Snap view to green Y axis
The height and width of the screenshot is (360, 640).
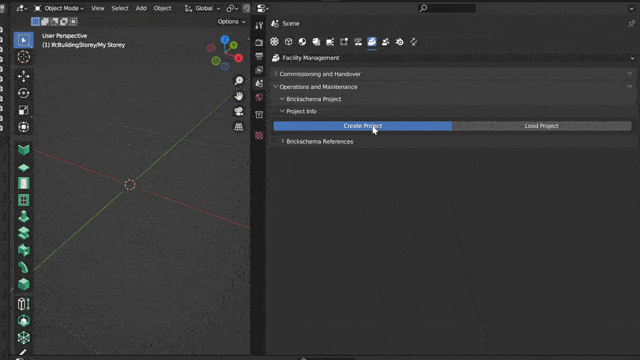233,45
